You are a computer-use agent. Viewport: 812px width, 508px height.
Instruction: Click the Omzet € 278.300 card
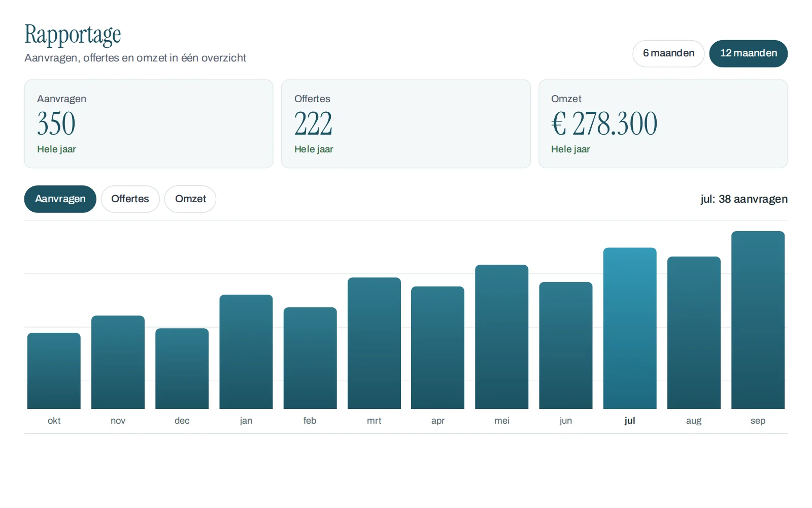pos(663,123)
